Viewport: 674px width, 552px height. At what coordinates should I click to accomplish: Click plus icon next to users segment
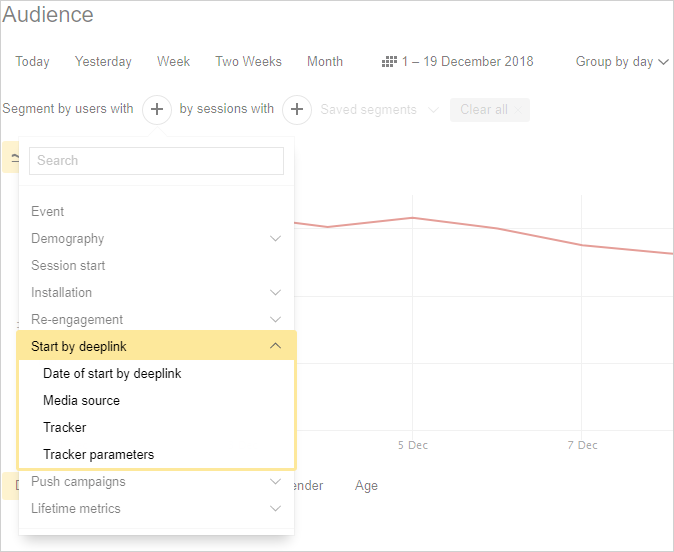point(157,110)
